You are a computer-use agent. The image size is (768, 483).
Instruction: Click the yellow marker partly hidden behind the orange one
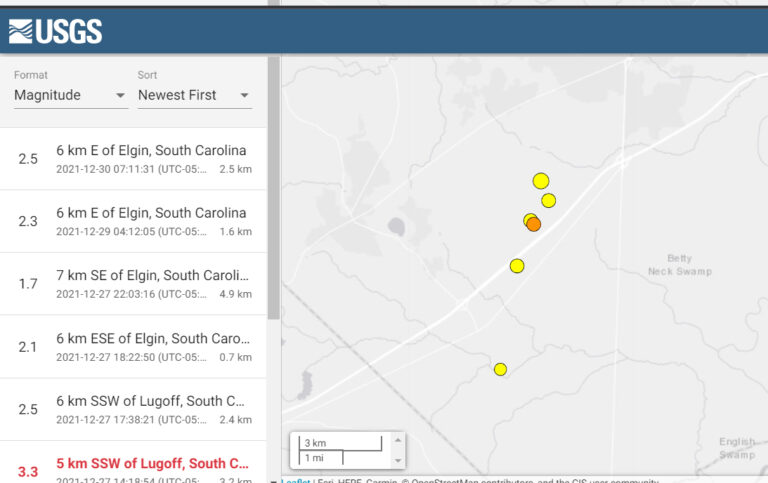point(528,218)
